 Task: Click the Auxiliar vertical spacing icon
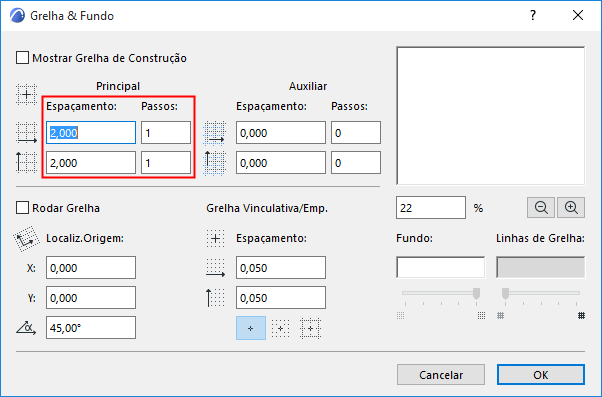(x=214, y=163)
